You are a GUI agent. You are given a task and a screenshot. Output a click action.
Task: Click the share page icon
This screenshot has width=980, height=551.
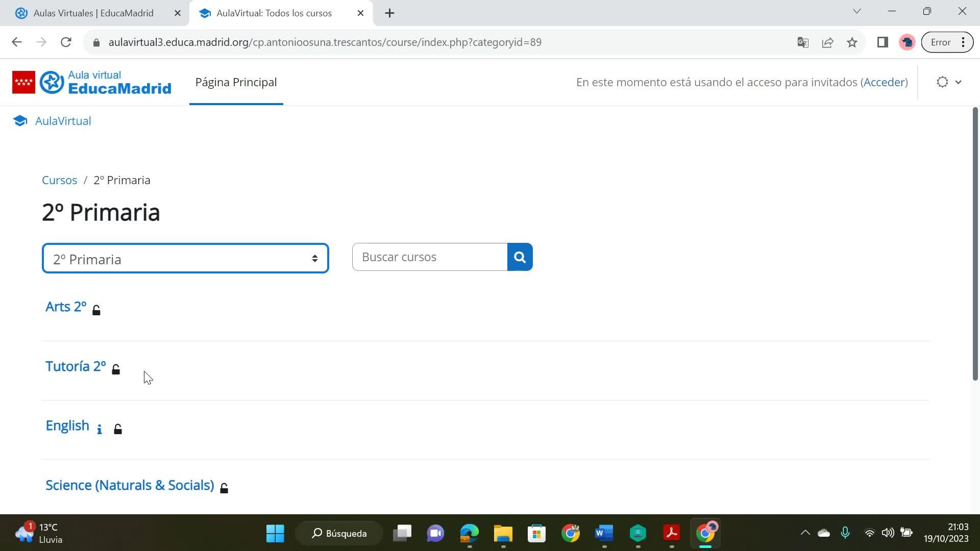click(x=827, y=42)
